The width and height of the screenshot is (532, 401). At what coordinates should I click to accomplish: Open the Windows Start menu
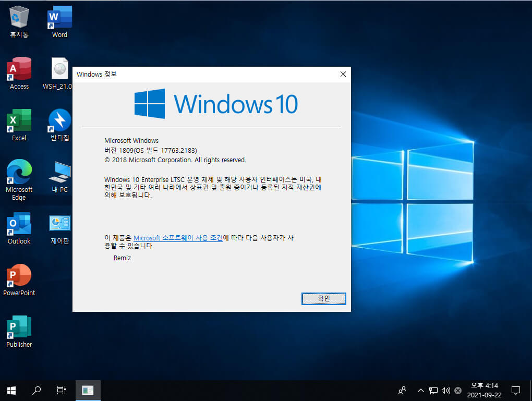click(11, 391)
